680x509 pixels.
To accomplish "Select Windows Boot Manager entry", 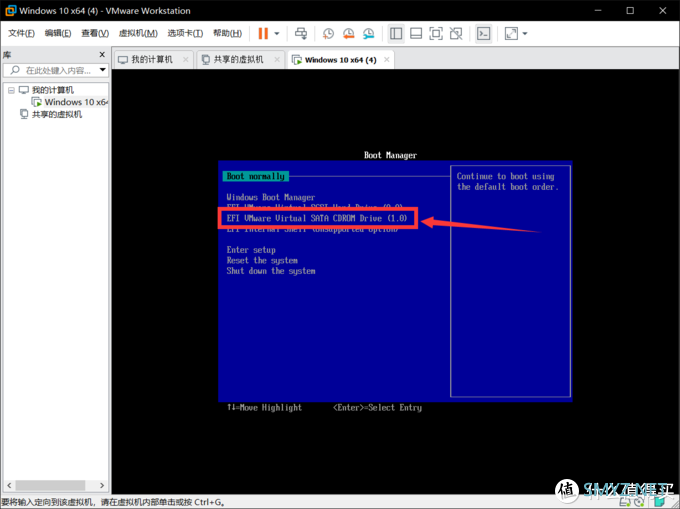I will [x=271, y=197].
